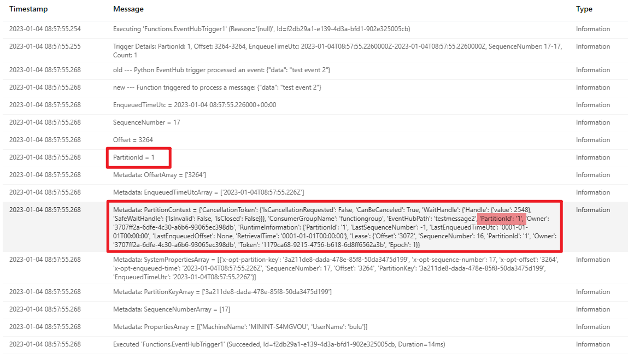The height and width of the screenshot is (364, 628).
Task: Select the "Offset = 3264" log row
Action: [x=133, y=140]
